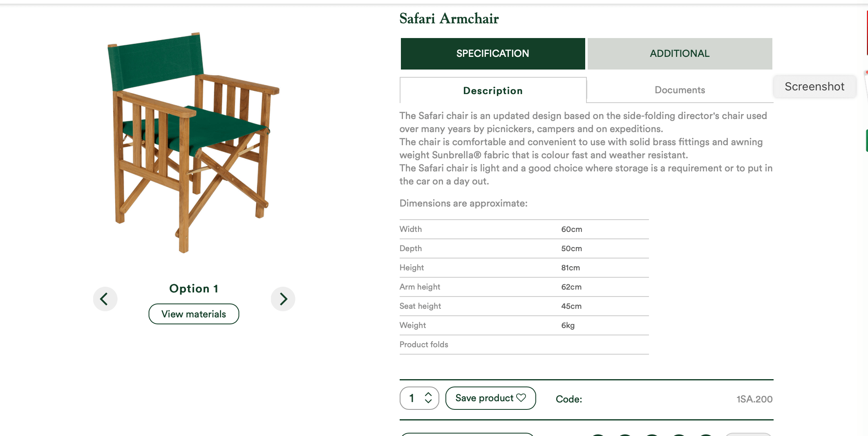Switch to the SPECIFICATION tab
Image resolution: width=868 pixels, height=436 pixels.
click(x=492, y=54)
